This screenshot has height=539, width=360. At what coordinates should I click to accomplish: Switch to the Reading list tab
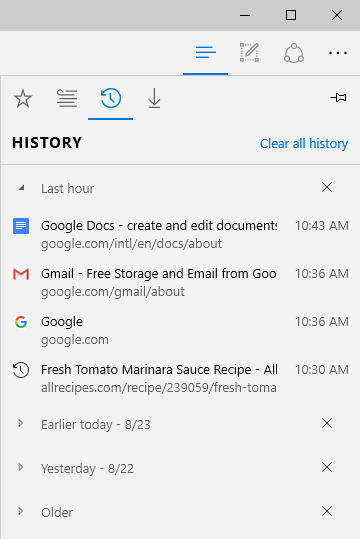(x=67, y=98)
